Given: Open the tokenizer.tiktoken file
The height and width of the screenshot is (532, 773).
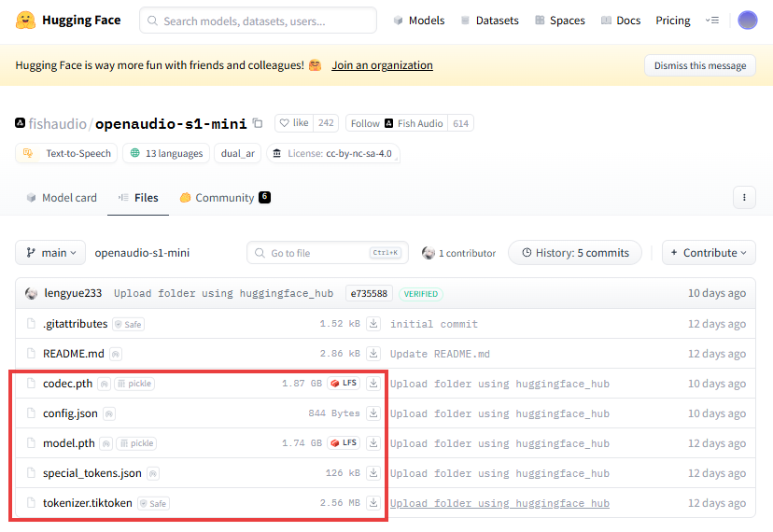Looking at the screenshot, I should pyautogui.click(x=87, y=502).
